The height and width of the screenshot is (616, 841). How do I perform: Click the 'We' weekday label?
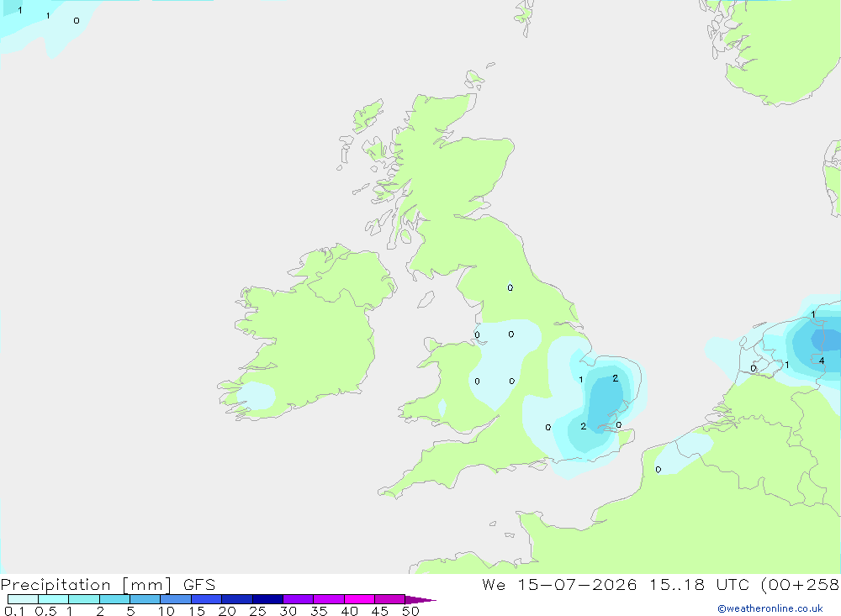(x=494, y=585)
